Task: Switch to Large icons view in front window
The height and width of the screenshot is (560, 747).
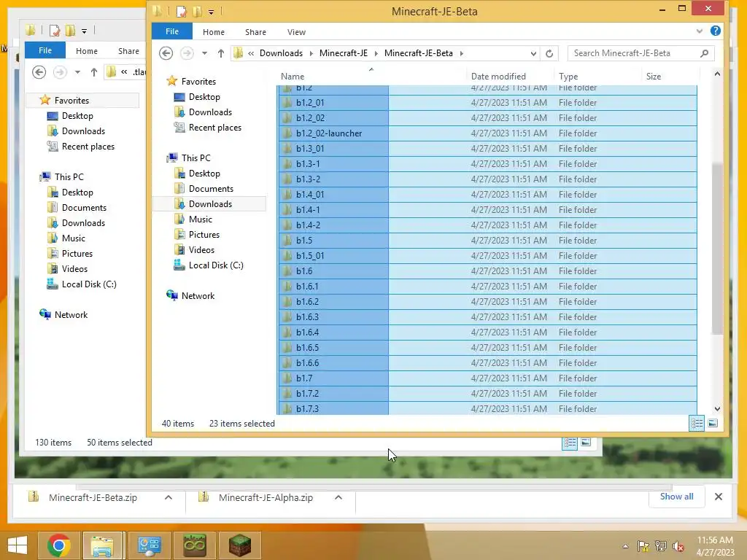Action: pos(713,424)
